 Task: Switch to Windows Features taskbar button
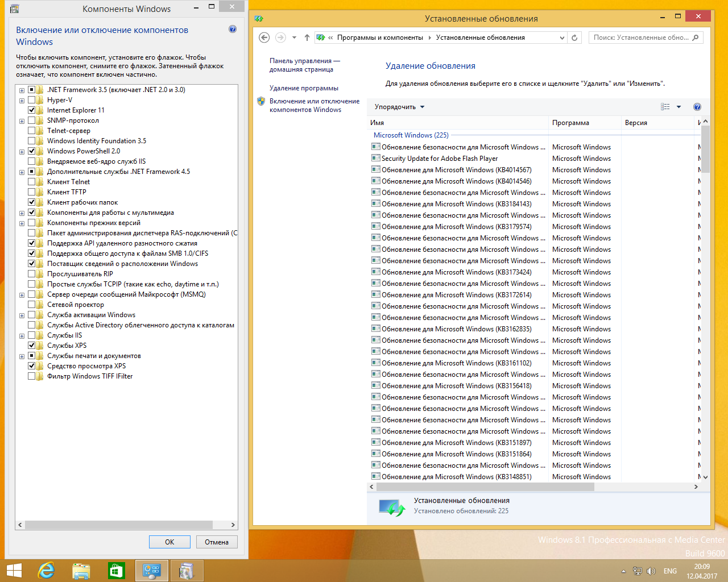point(187,571)
